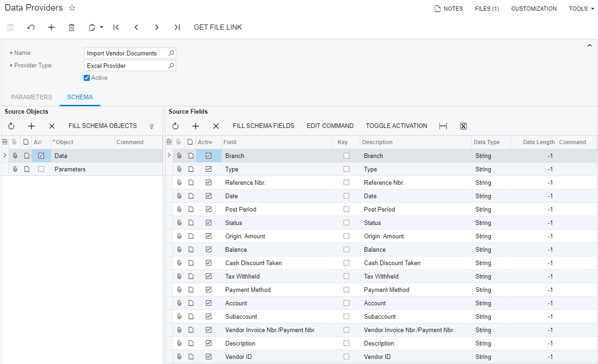Switch to the Parameters tab
Viewport: 598px width, 364px height.
pyautogui.click(x=31, y=97)
